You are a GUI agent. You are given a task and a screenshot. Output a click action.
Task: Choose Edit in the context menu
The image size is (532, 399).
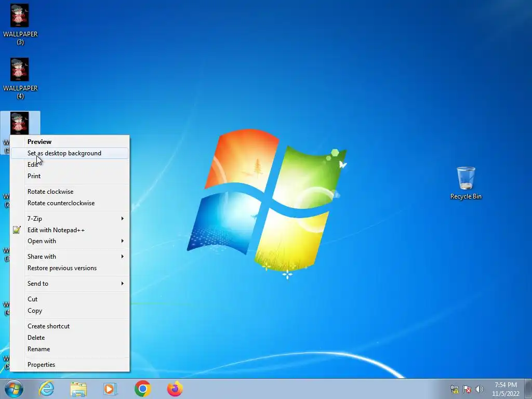click(70, 165)
